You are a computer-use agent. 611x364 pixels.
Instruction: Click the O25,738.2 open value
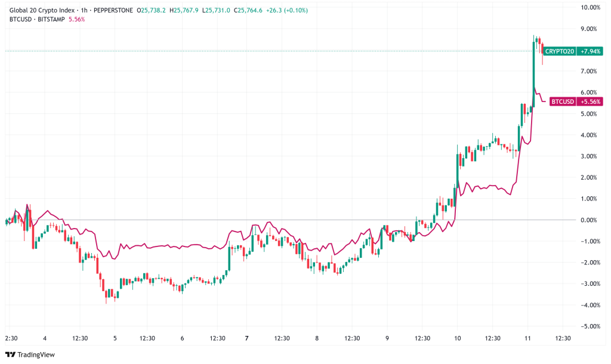[151, 11]
